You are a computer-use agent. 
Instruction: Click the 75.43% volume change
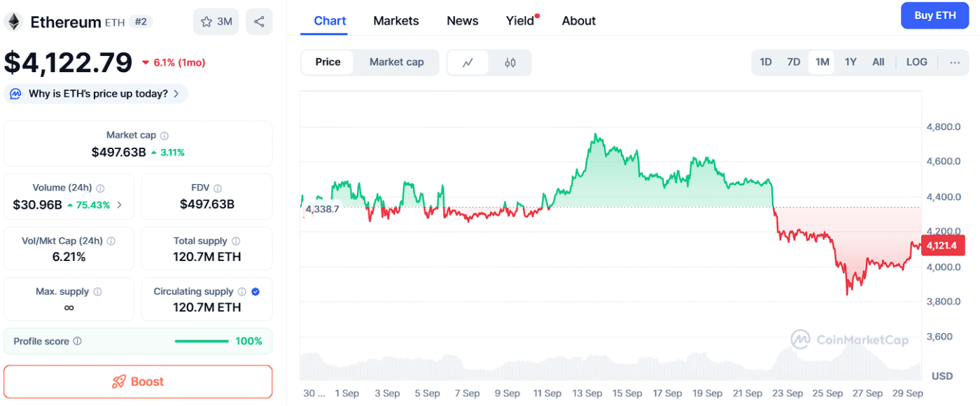click(88, 205)
